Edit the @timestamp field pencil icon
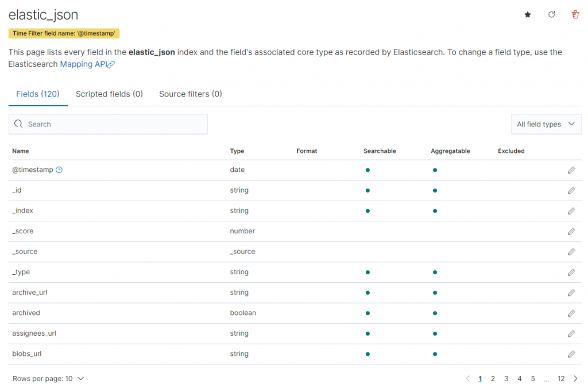Image resolution: width=588 pixels, height=384 pixels. 571,170
